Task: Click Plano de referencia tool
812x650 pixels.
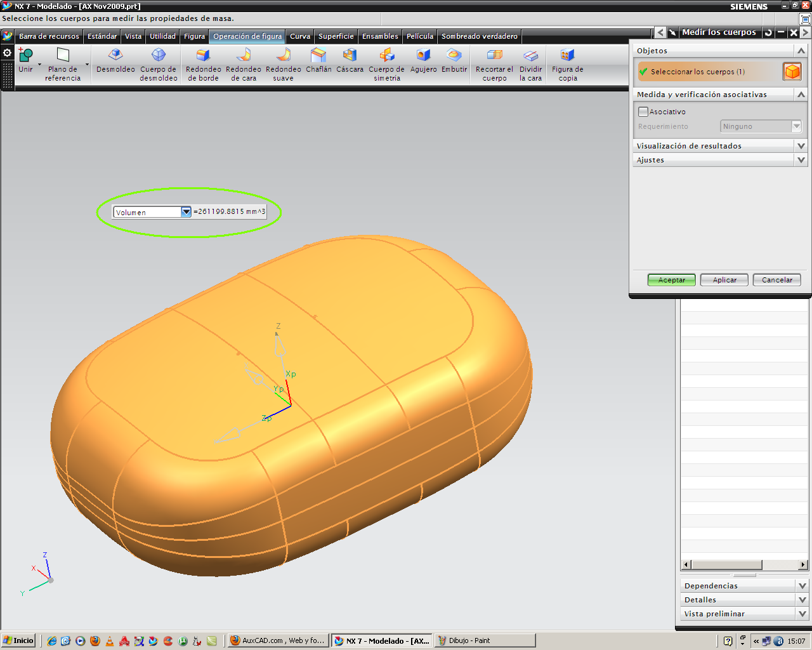Action: coord(63,65)
